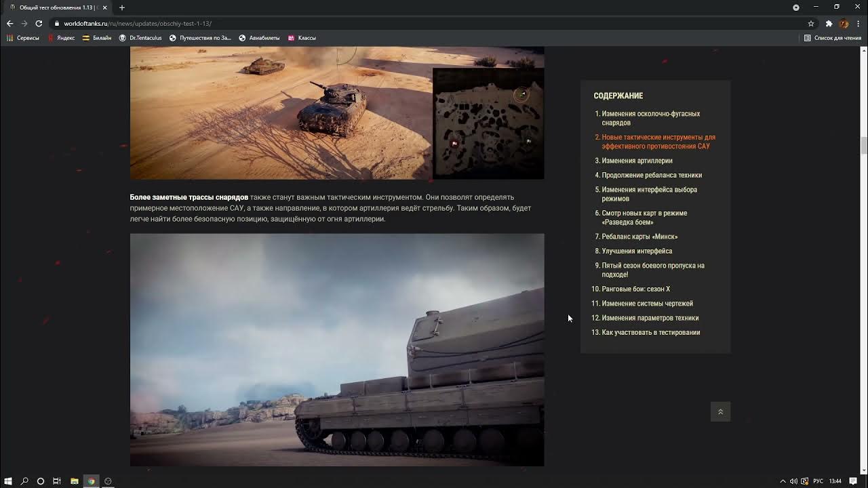Open Cortana circle on the taskbar
Viewport: 868px width, 488px height.
coord(41,481)
